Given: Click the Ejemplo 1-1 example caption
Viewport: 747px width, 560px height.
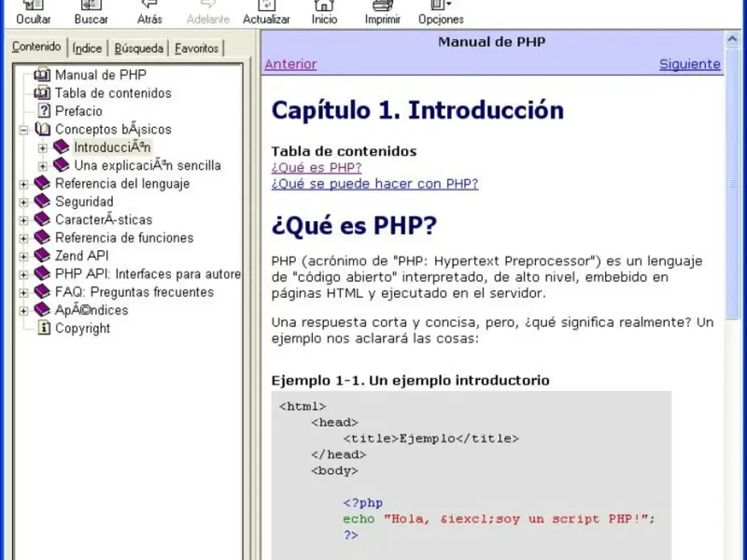Looking at the screenshot, I should pos(410,381).
